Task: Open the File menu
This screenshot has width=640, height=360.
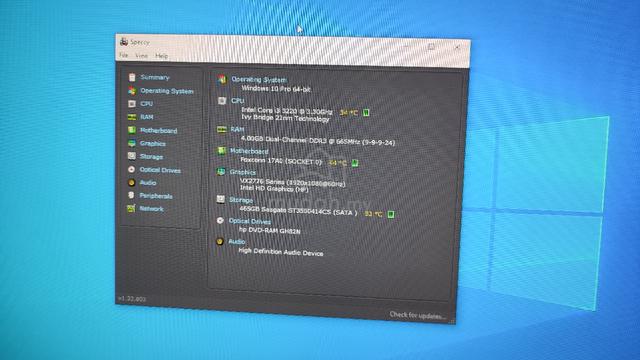Action: [124, 55]
